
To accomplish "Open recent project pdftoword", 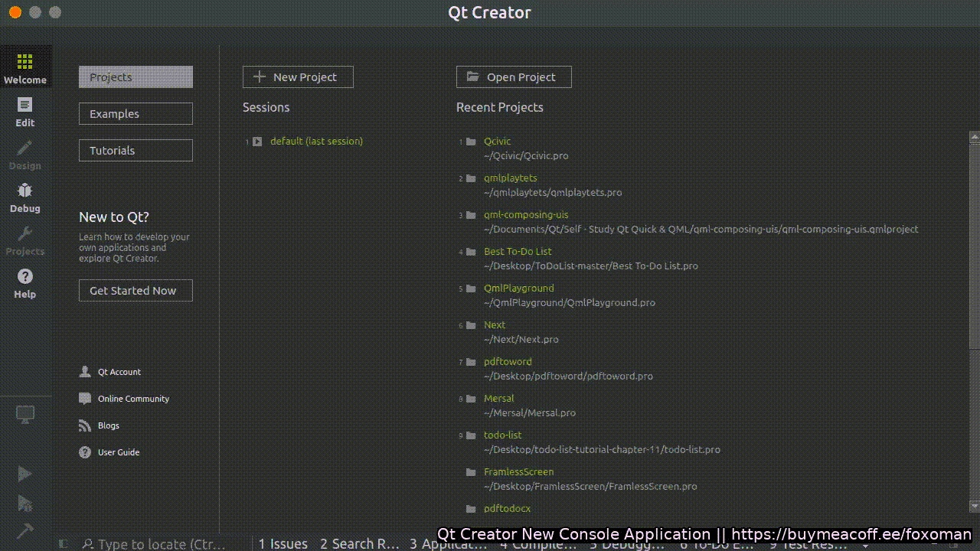I will (x=508, y=361).
